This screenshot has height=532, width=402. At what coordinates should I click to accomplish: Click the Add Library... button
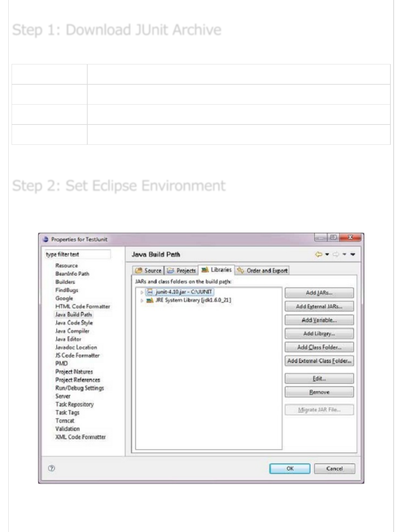point(319,334)
